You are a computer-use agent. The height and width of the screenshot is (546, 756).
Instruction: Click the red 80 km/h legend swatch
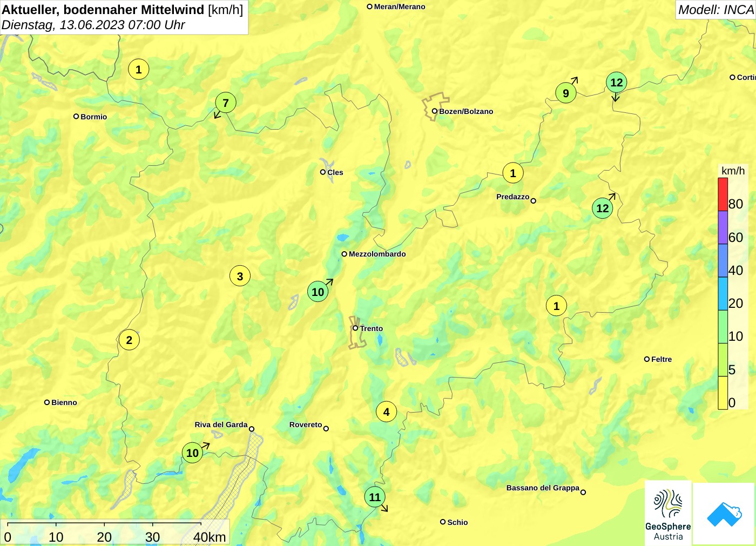click(x=723, y=194)
